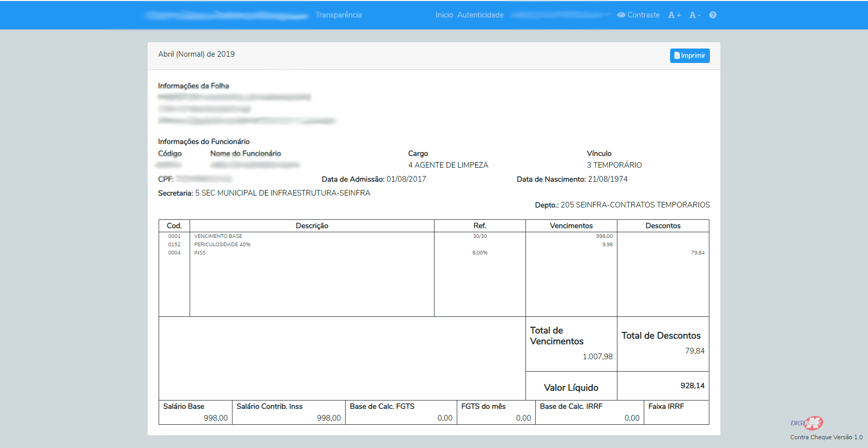868x448 pixels.
Task: Click the 'Descontos' column header
Action: pyautogui.click(x=663, y=226)
